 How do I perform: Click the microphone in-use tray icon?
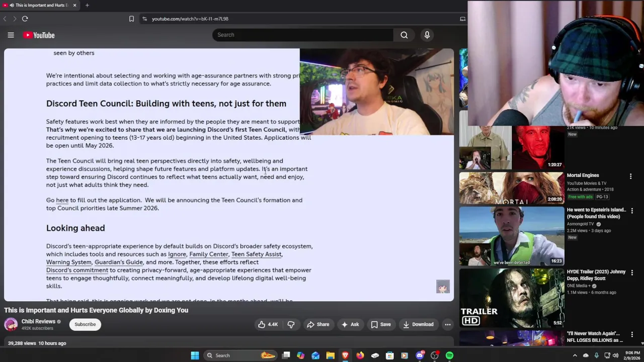596,355
